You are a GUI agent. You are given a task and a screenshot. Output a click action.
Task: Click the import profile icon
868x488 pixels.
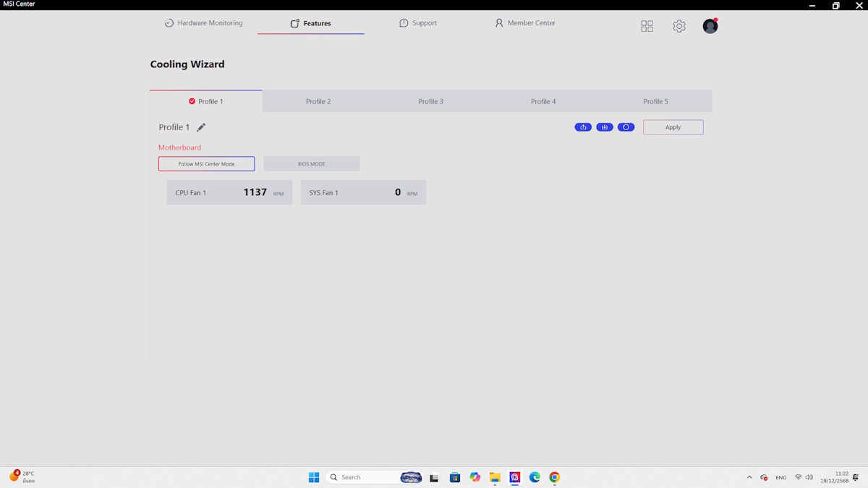[605, 127]
